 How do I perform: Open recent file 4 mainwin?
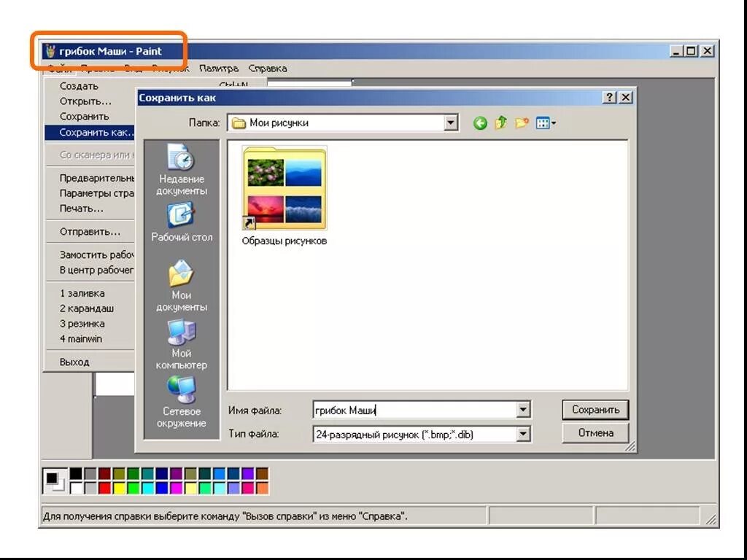80,339
